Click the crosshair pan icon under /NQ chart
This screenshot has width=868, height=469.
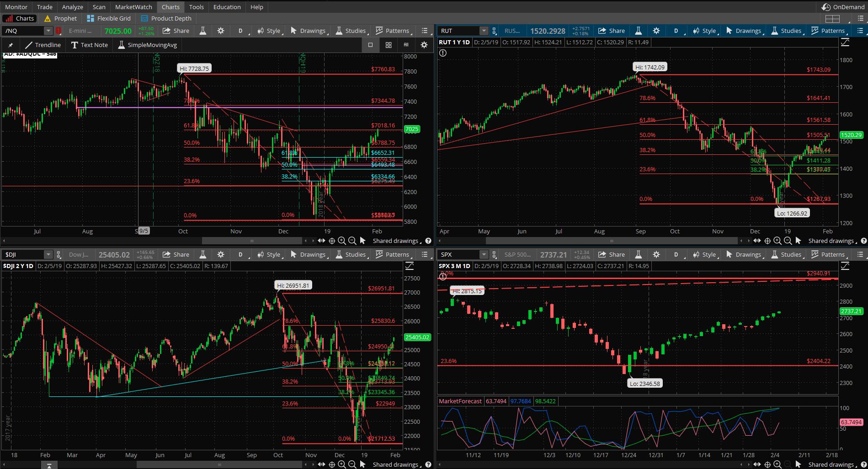point(332,241)
